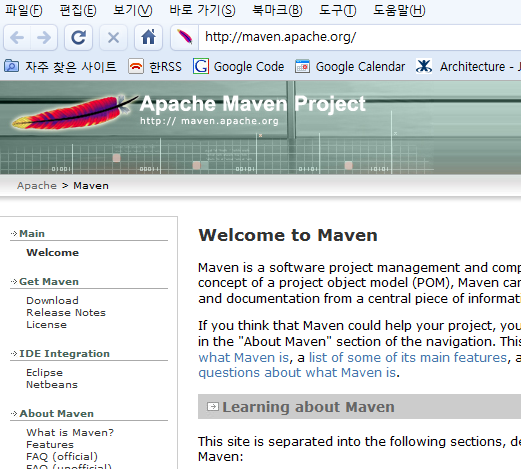The height and width of the screenshot is (469, 521).
Task: Click the Google Code bookmark favicon
Action: (201, 66)
